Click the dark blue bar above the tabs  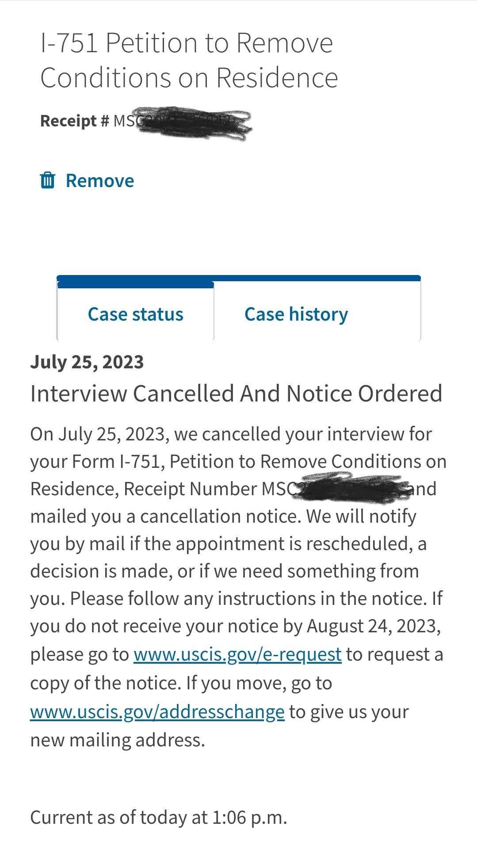(x=239, y=279)
